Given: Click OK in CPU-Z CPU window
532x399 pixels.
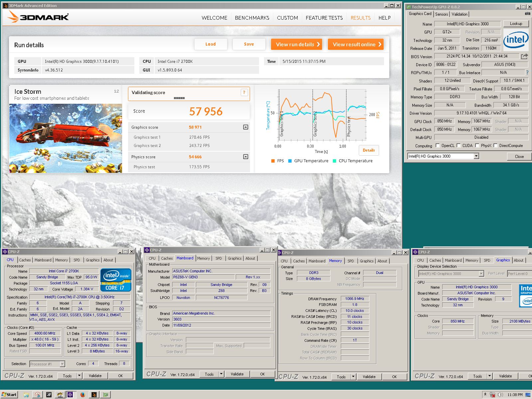Looking at the screenshot, I should (120, 376).
